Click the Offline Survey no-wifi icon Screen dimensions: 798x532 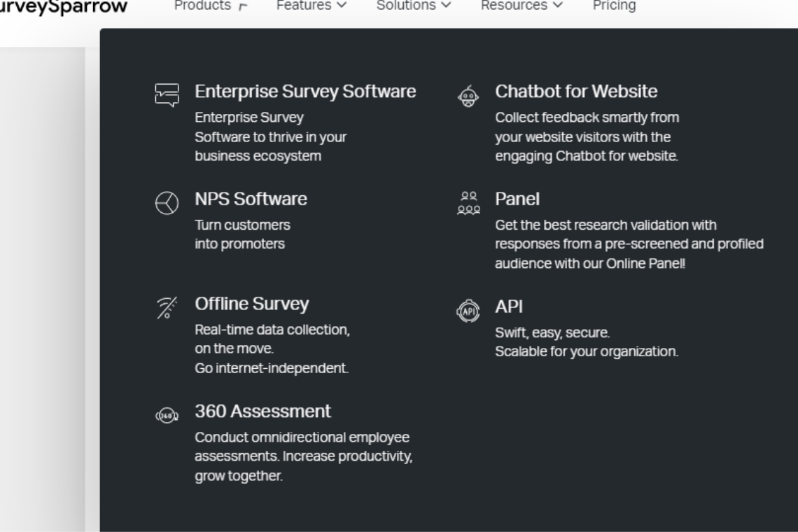pos(167,307)
